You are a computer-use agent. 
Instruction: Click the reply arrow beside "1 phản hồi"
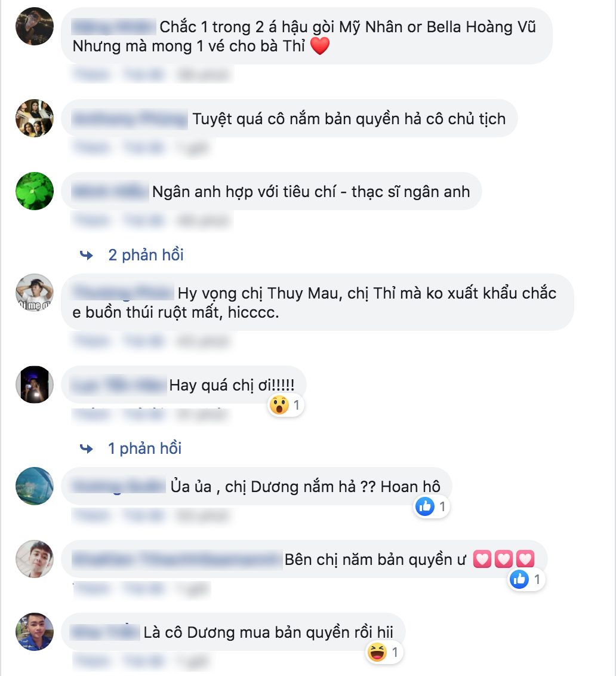[x=87, y=449]
